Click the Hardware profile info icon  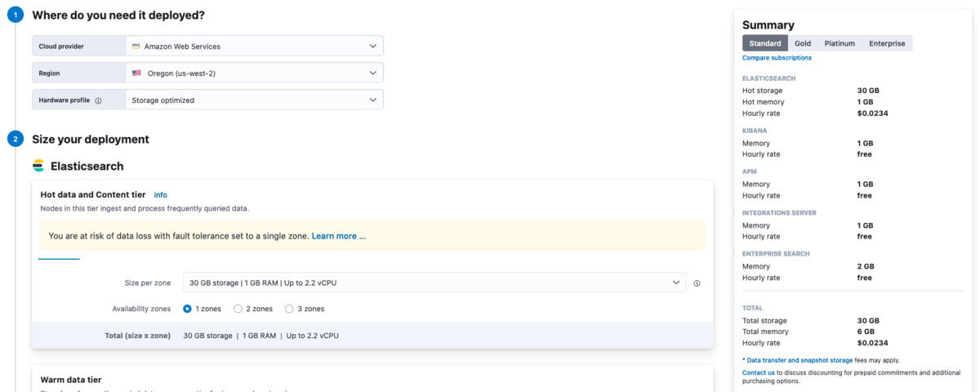point(98,100)
